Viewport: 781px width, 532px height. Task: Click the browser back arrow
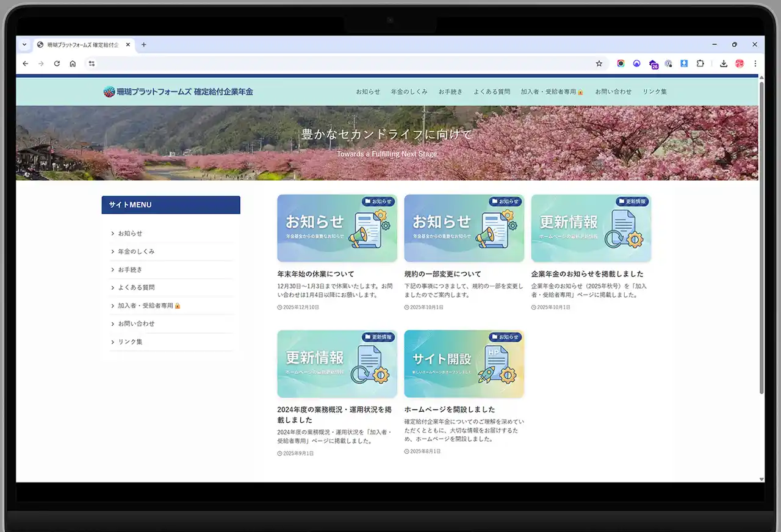coord(25,63)
